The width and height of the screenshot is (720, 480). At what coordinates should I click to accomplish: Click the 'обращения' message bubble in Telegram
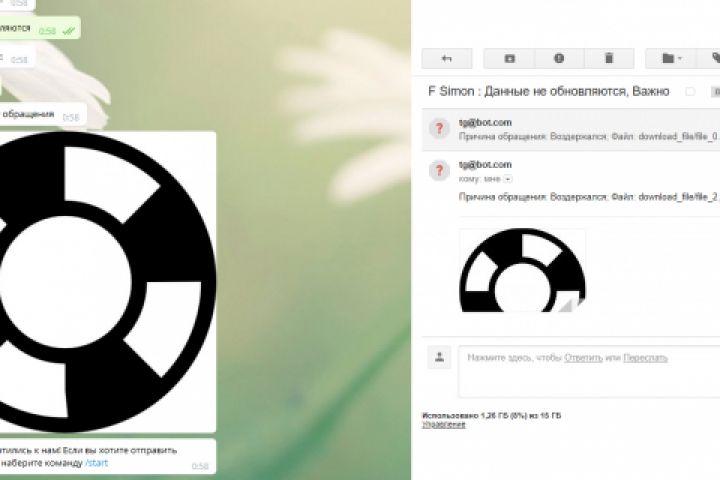[43, 114]
